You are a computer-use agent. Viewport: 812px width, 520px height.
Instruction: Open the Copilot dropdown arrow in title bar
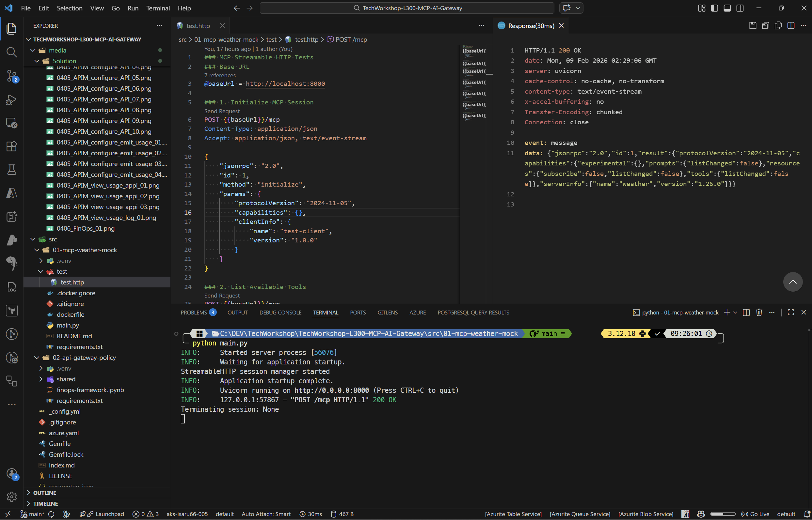click(x=578, y=8)
